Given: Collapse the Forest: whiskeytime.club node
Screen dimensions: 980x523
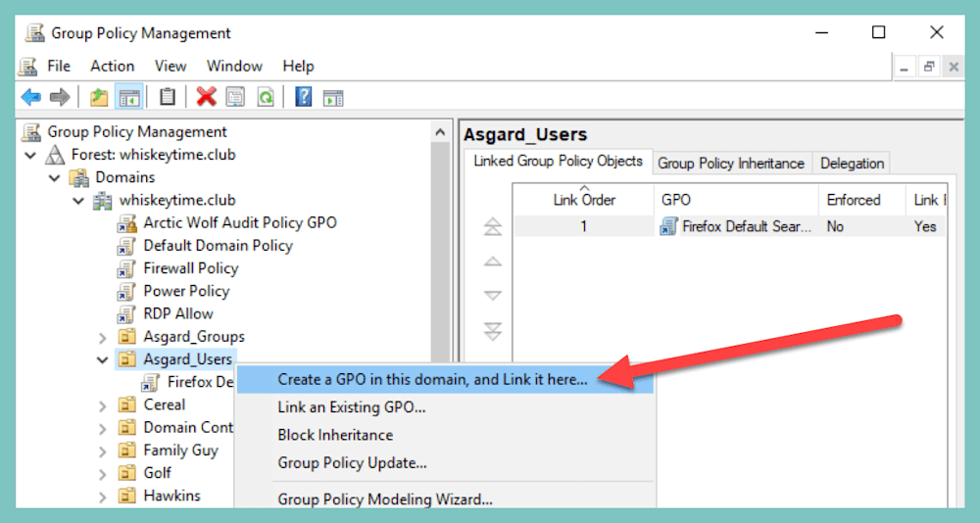Looking at the screenshot, I should pyautogui.click(x=30, y=155).
